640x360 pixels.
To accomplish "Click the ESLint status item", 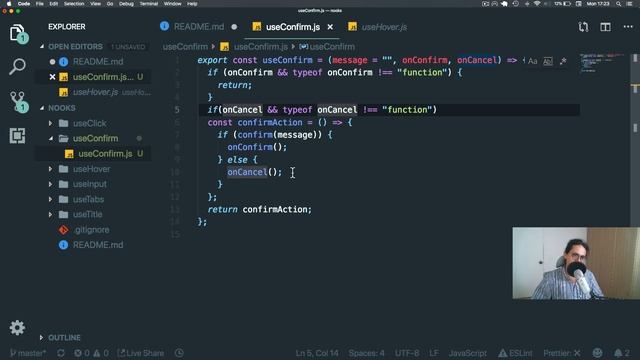I will [x=515, y=353].
